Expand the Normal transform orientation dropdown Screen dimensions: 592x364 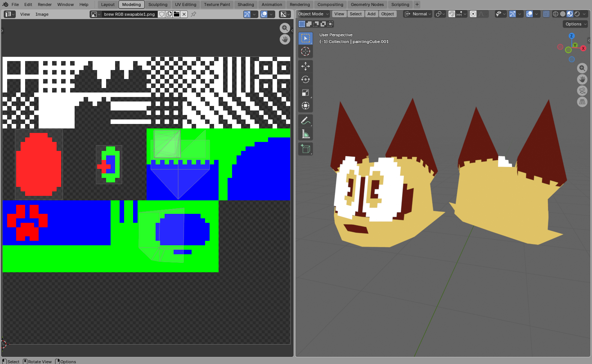418,14
